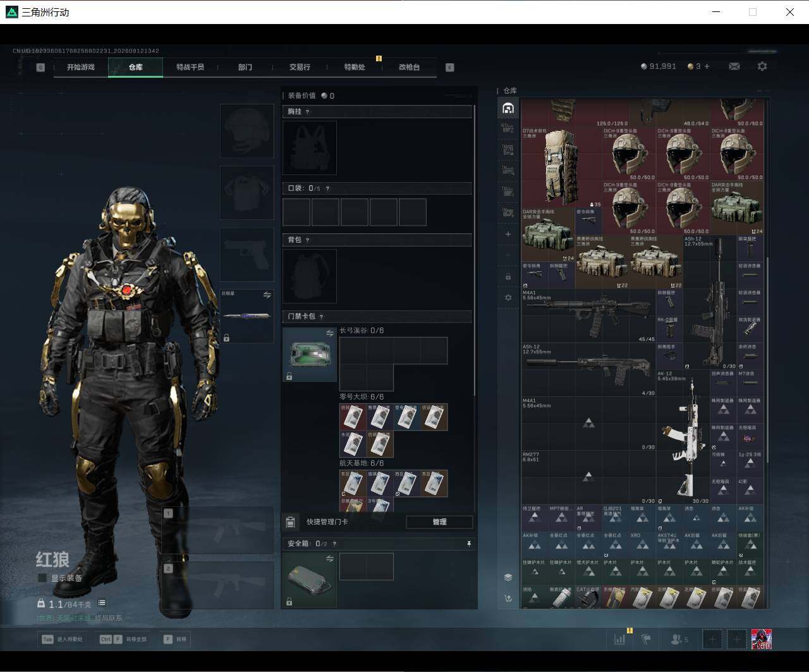Open the player avatar in bottom right
This screenshot has width=809, height=672.
(761, 639)
